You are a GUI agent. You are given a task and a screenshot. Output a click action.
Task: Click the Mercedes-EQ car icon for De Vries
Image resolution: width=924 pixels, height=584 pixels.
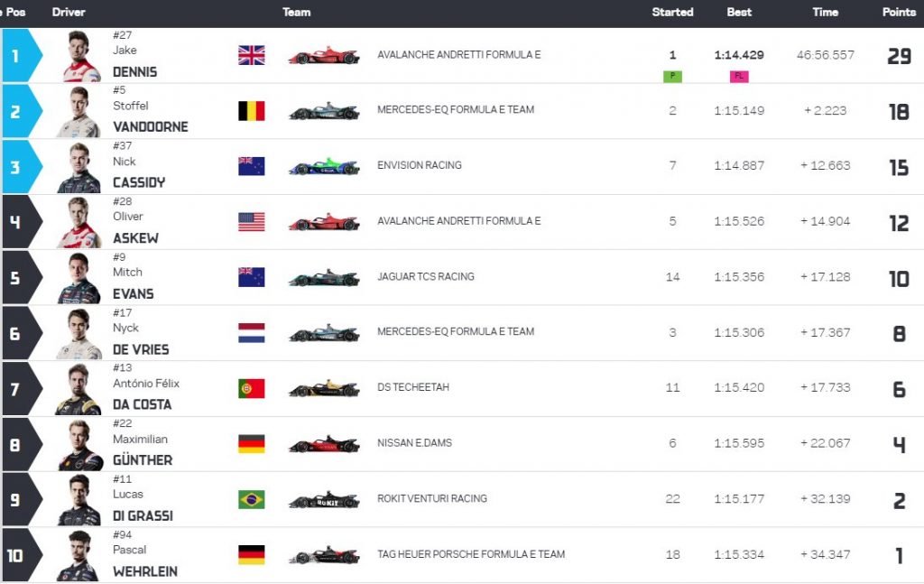pyautogui.click(x=324, y=334)
